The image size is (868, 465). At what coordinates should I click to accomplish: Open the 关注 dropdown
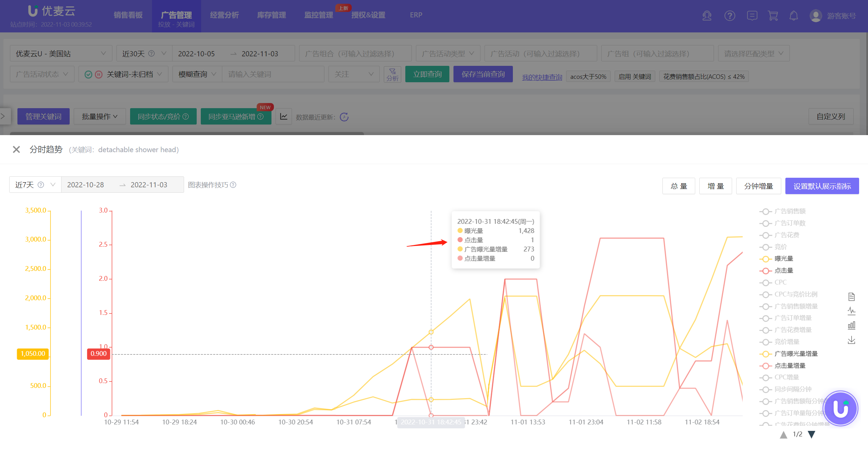[354, 74]
